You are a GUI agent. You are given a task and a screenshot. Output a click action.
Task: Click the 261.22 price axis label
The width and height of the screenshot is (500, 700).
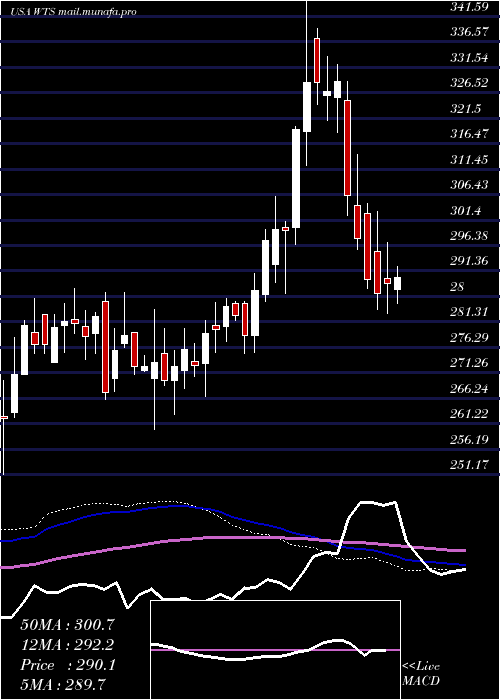click(467, 413)
